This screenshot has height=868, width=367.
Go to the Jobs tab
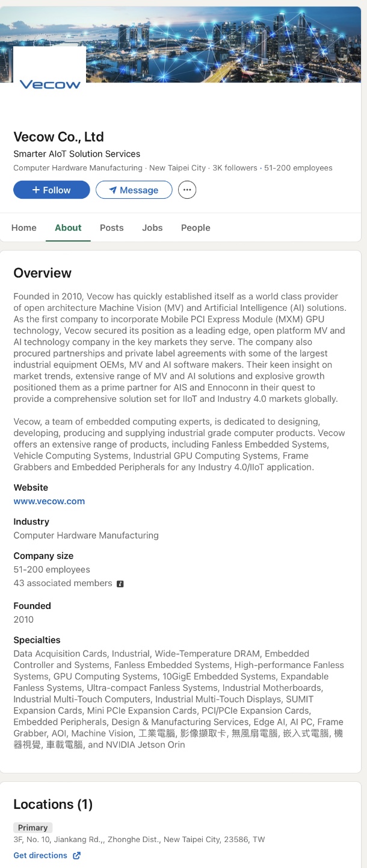(x=152, y=228)
